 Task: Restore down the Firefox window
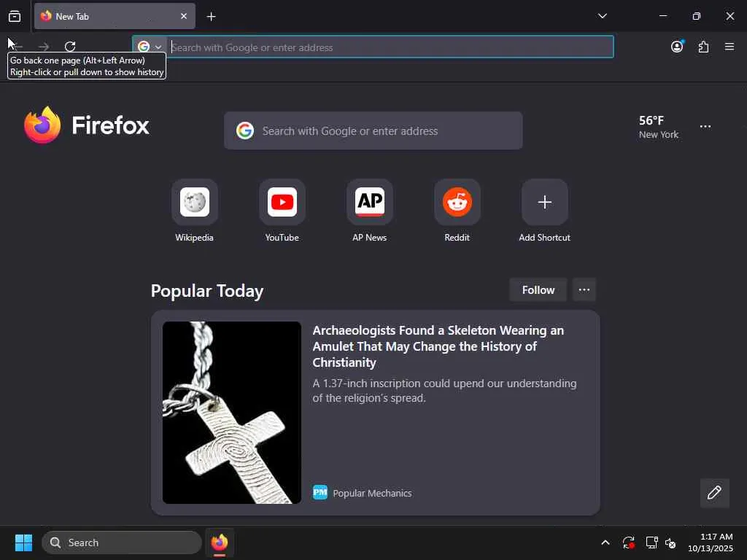click(x=696, y=16)
